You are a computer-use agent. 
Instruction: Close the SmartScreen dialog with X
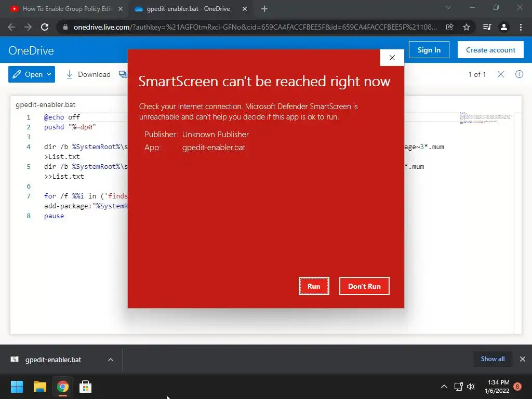coord(392,58)
